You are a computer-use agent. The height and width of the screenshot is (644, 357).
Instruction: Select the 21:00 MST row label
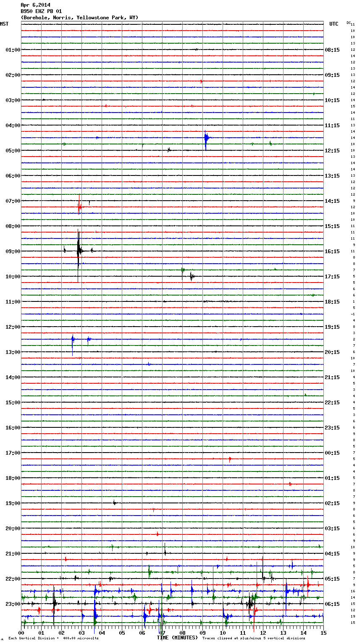(13, 554)
